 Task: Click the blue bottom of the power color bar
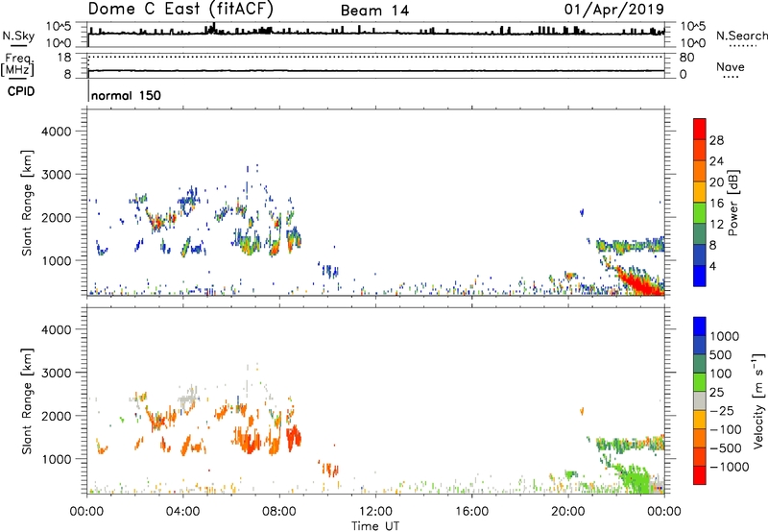pyautogui.click(x=700, y=276)
